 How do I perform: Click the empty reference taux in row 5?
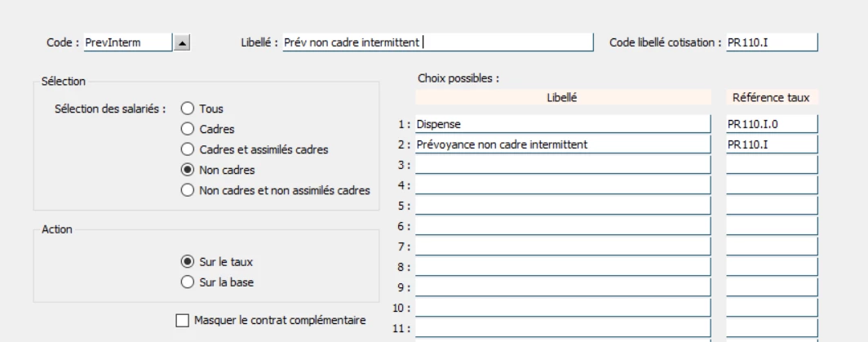[x=771, y=207]
